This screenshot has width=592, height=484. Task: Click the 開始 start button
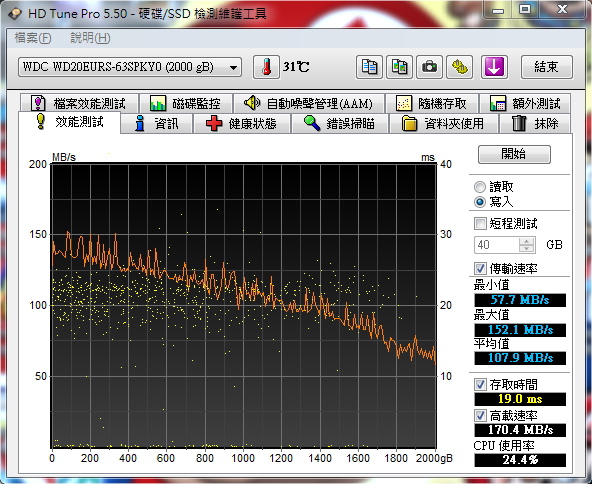[514, 154]
